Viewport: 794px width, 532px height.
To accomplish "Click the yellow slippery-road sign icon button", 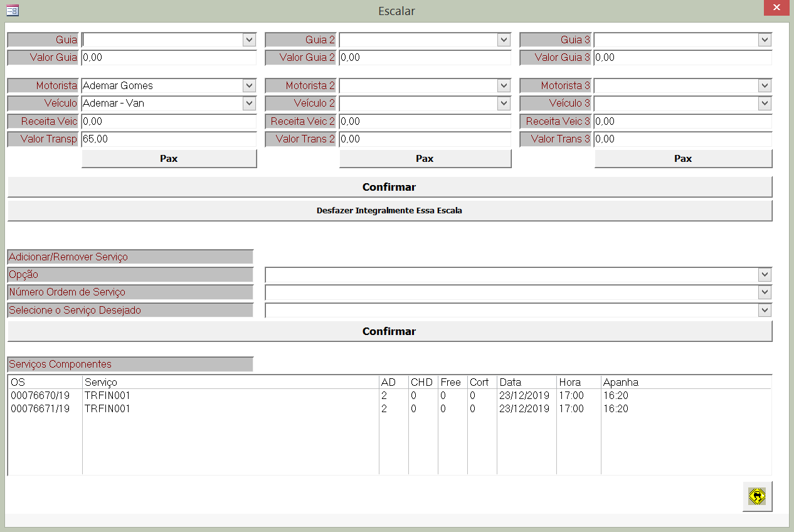I will coord(757,496).
